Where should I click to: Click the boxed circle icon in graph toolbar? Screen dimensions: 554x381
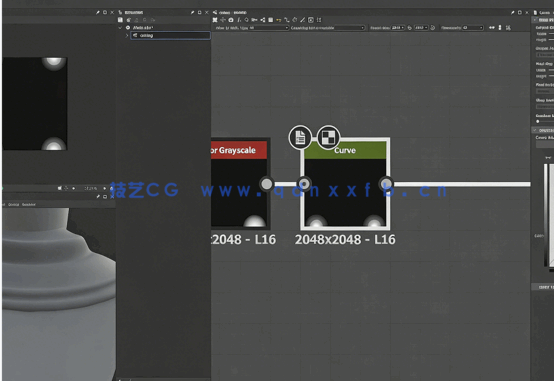pos(311,20)
